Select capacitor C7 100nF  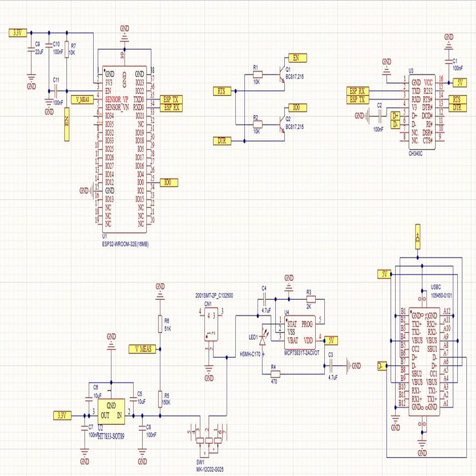click(x=85, y=428)
